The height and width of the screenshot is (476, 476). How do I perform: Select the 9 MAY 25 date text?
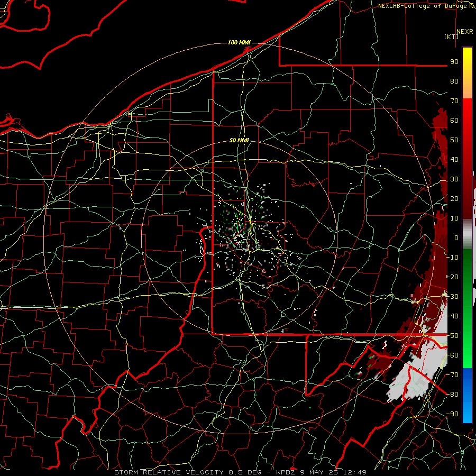coord(319,472)
